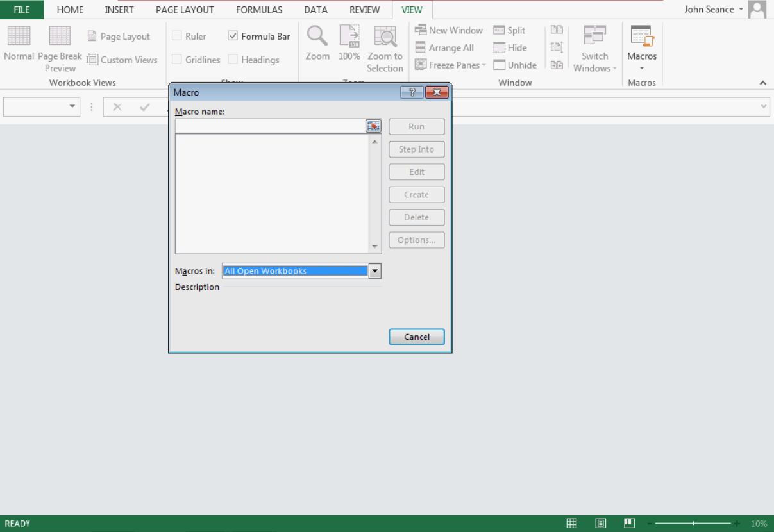Click the Macro dialog help question mark
774x532 pixels.
click(x=412, y=92)
